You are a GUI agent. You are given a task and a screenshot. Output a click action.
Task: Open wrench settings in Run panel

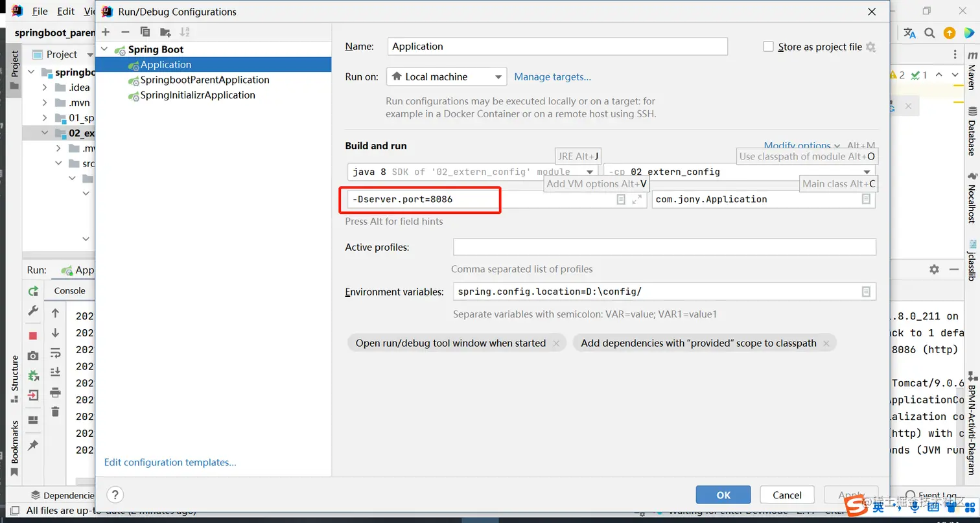click(33, 311)
